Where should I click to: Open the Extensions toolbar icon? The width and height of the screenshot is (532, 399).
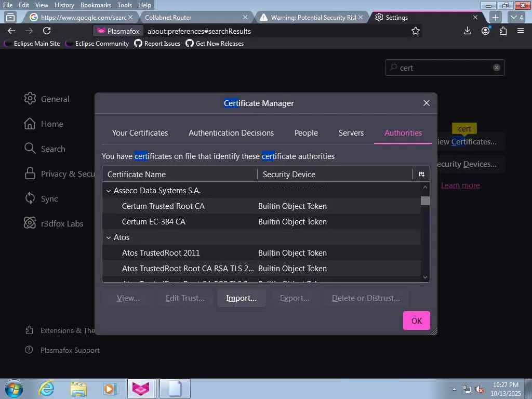click(503, 31)
